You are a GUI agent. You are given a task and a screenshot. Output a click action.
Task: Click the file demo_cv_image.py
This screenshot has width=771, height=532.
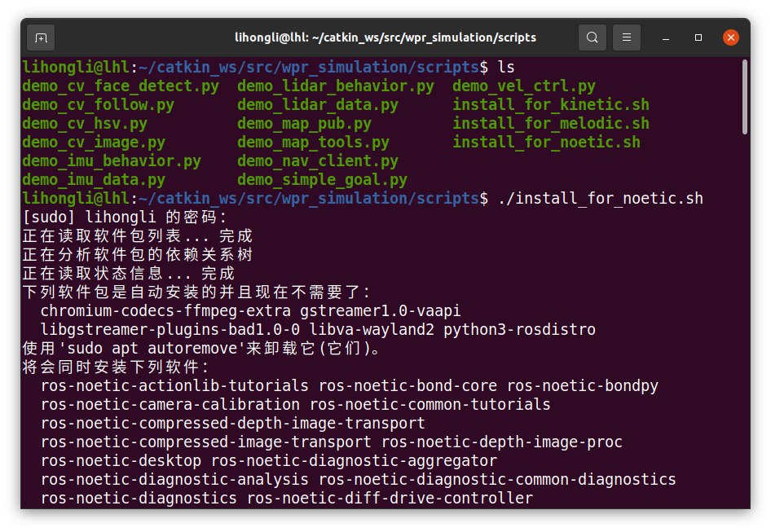[94, 142]
